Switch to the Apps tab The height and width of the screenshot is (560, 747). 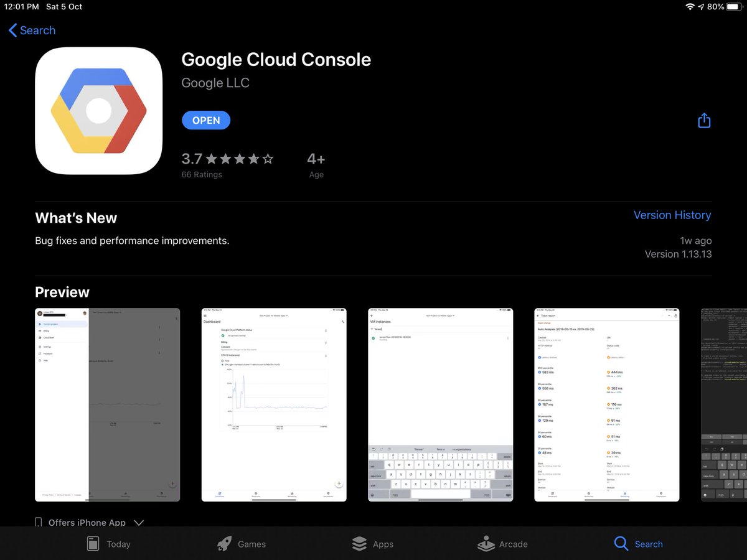click(372, 544)
